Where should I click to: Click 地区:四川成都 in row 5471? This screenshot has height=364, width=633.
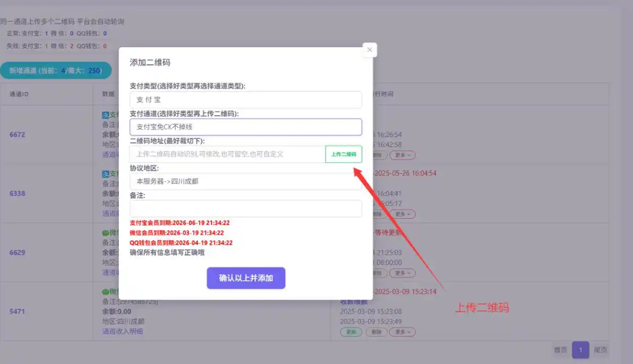123,322
